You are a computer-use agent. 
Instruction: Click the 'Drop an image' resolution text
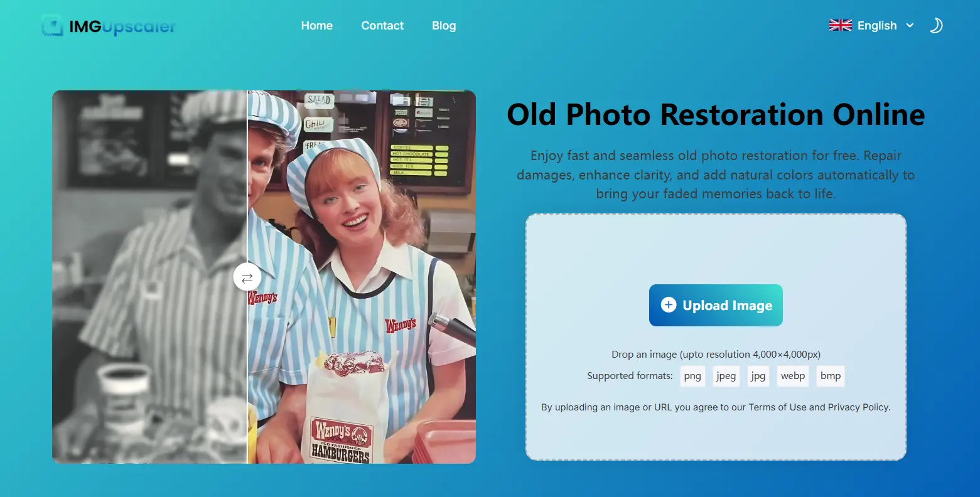click(716, 355)
